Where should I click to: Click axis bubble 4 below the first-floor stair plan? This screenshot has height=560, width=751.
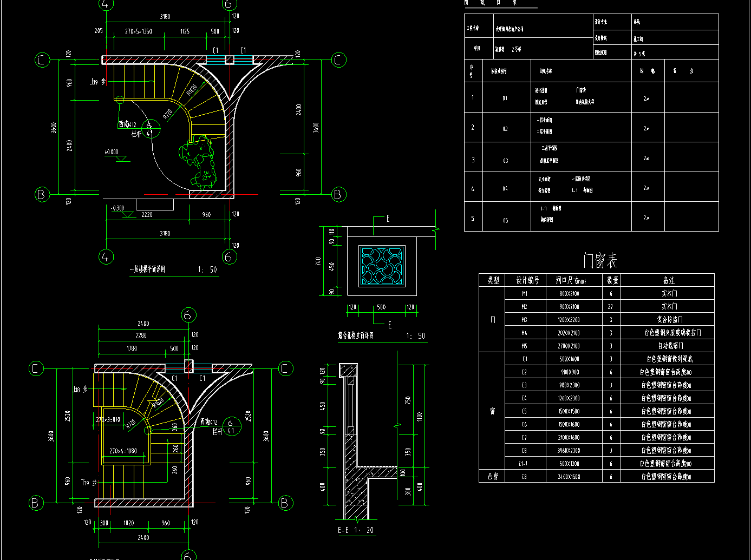[x=106, y=256]
